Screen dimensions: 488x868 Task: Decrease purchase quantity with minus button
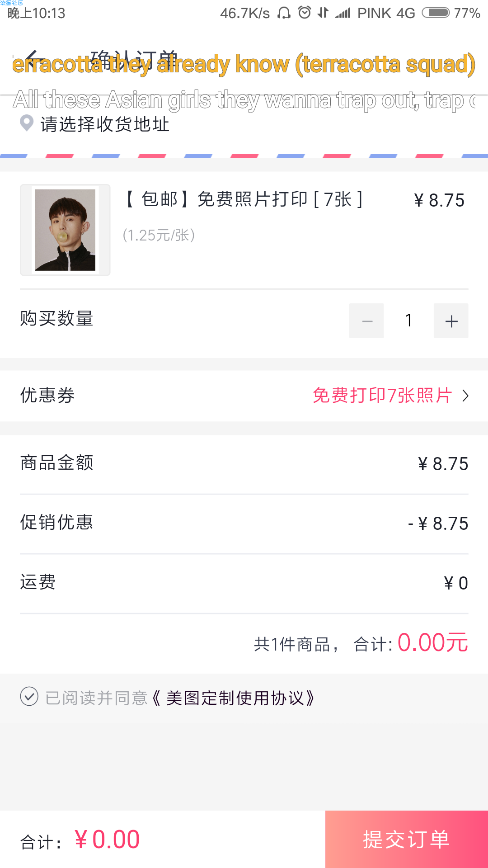(x=366, y=321)
